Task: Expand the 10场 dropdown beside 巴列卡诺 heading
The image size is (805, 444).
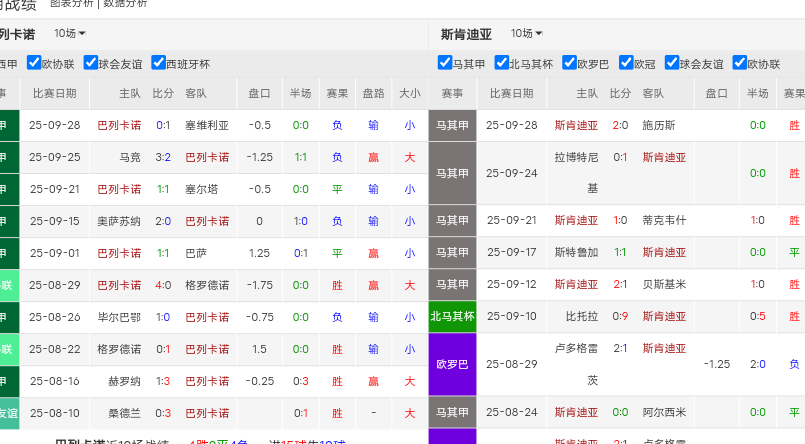Action: pyautogui.click(x=69, y=34)
